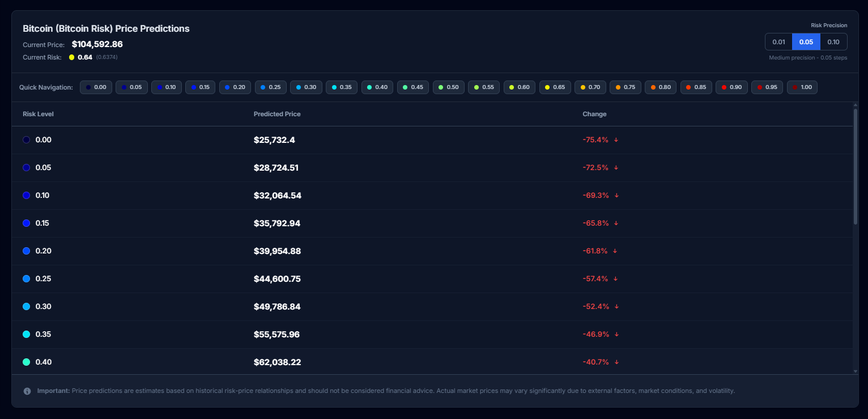Click the 0.10 risk level row label
868x419 pixels.
tap(42, 196)
